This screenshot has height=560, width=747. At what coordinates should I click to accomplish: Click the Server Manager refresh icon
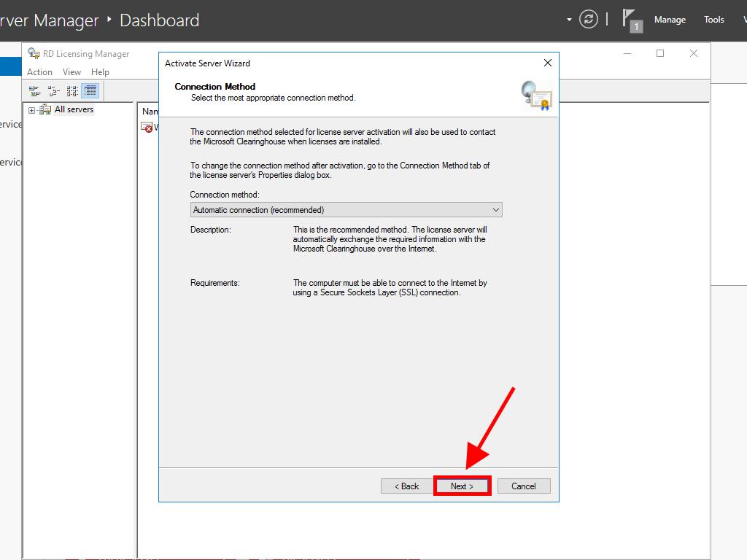click(589, 20)
